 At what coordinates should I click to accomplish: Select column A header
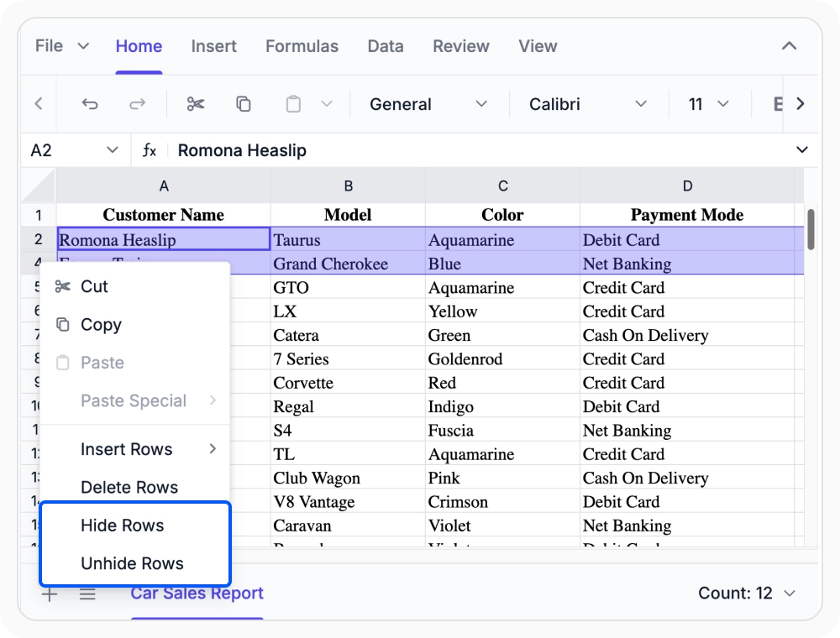click(x=164, y=186)
